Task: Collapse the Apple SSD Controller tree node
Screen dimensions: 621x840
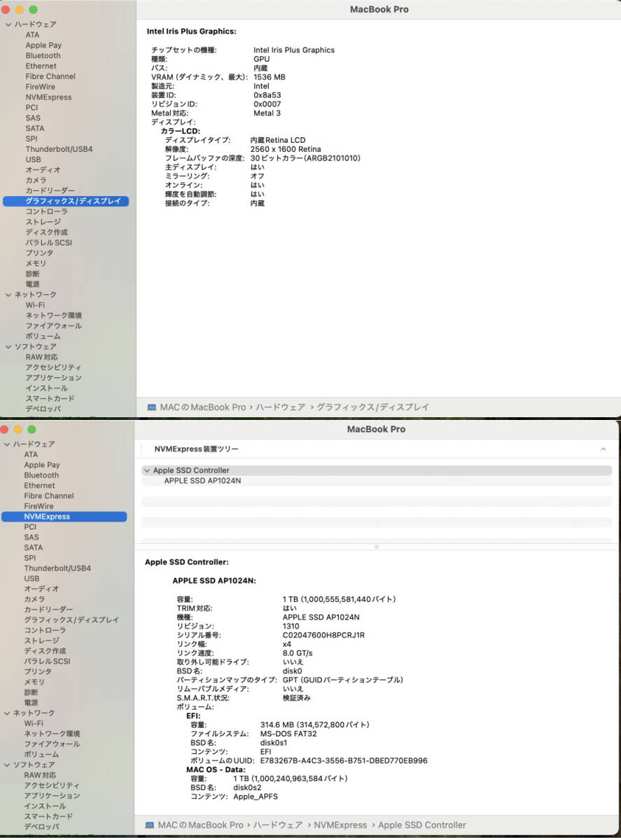Action: click(146, 470)
